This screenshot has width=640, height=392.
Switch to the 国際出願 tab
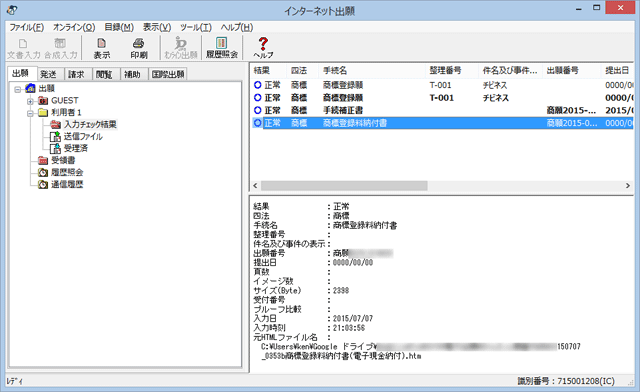[168, 74]
